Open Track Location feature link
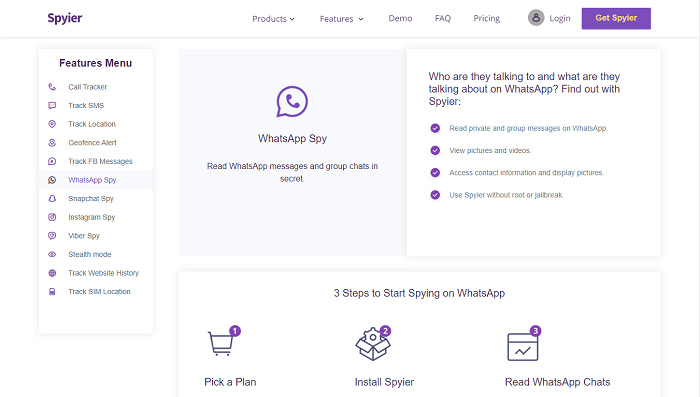Screen dimensions: 700x397 [x=92, y=124]
